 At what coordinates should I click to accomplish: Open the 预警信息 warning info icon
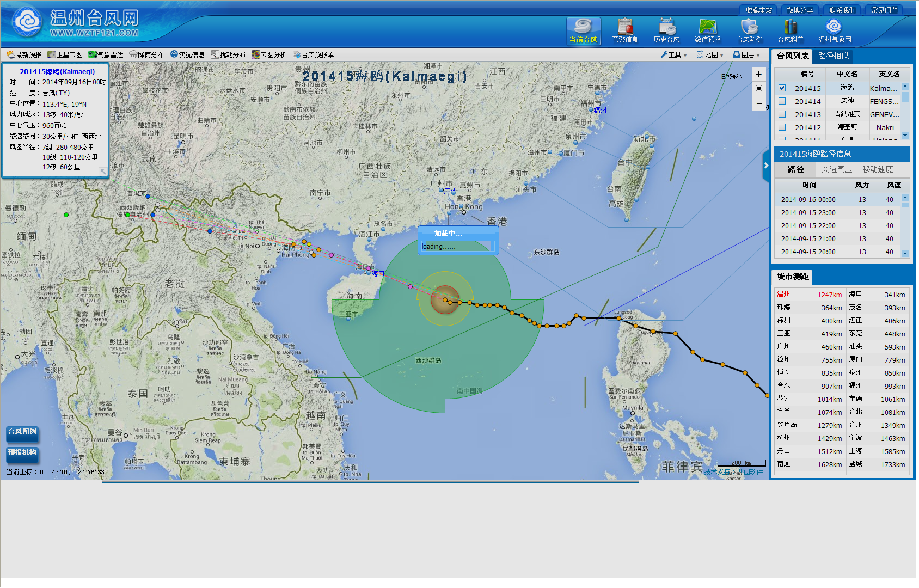point(624,30)
